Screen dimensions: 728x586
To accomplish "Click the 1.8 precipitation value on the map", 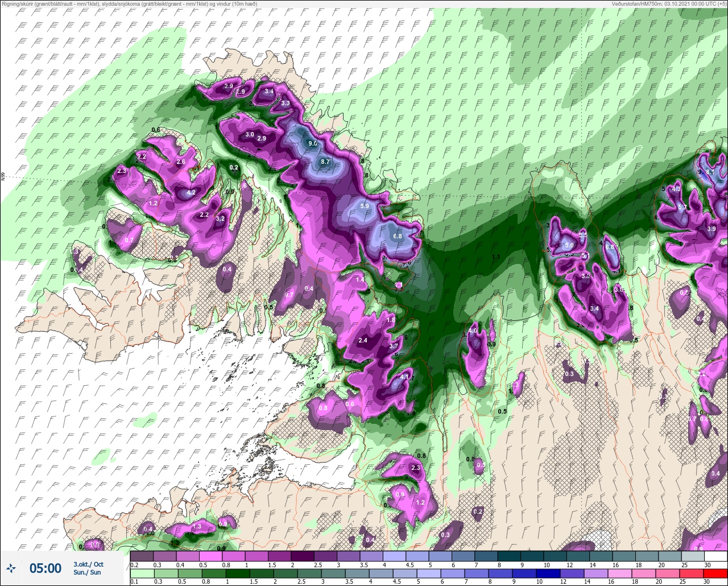I will (391, 320).
